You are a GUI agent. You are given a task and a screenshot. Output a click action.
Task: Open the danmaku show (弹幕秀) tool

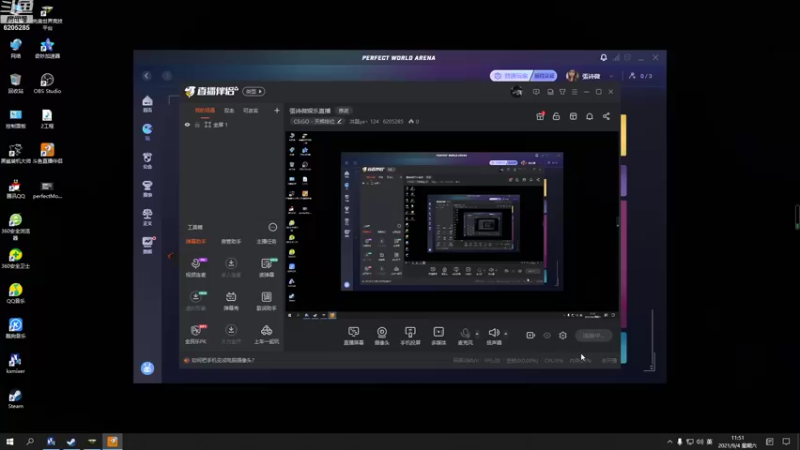231,301
